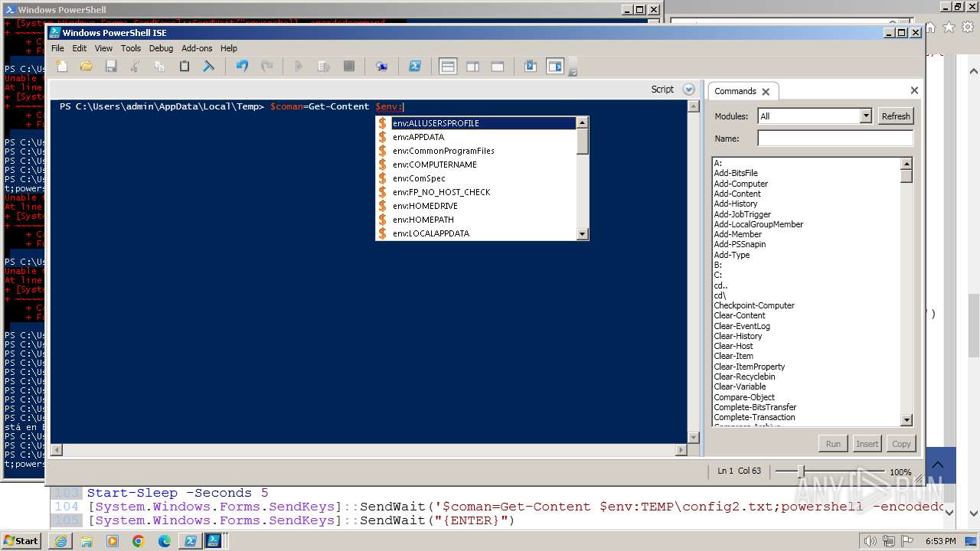Click the New script icon

pos(62,67)
